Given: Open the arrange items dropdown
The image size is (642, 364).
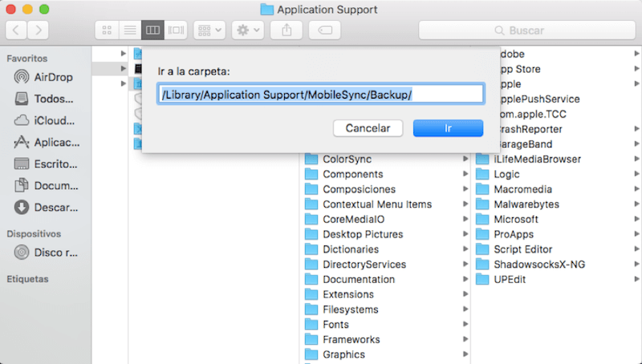Looking at the screenshot, I should 209,30.
